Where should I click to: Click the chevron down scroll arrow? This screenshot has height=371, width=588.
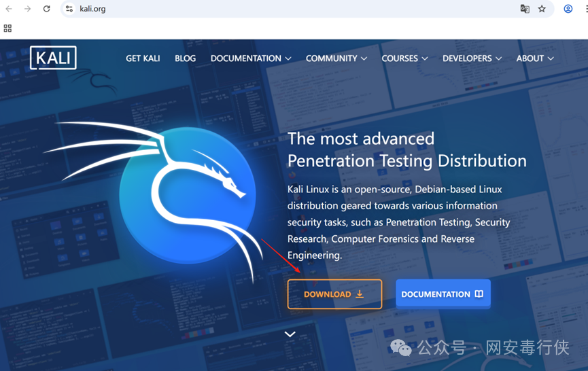pos(290,334)
